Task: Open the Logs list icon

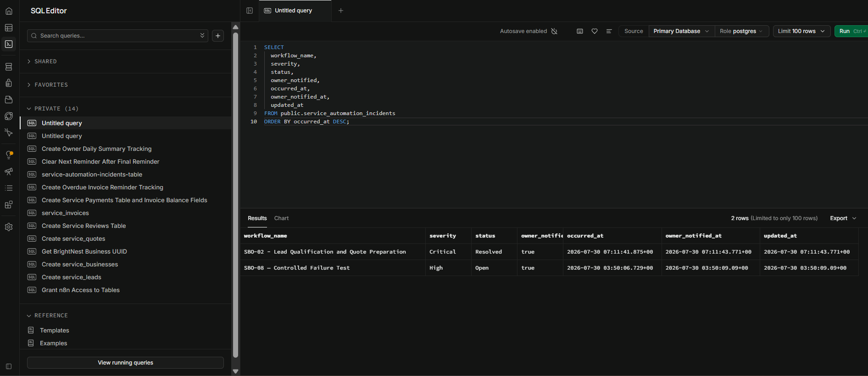Action: coord(9,188)
